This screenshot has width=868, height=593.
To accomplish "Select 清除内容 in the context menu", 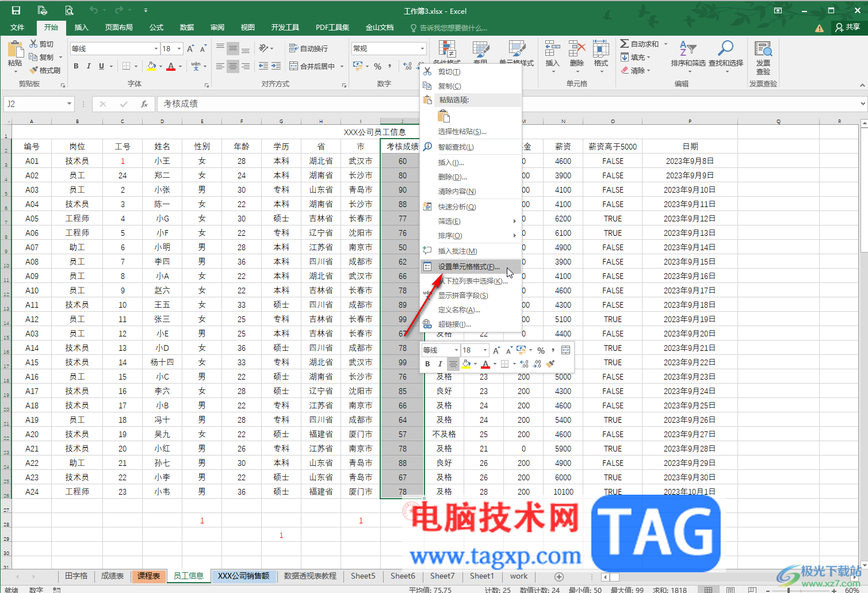I will (471, 192).
